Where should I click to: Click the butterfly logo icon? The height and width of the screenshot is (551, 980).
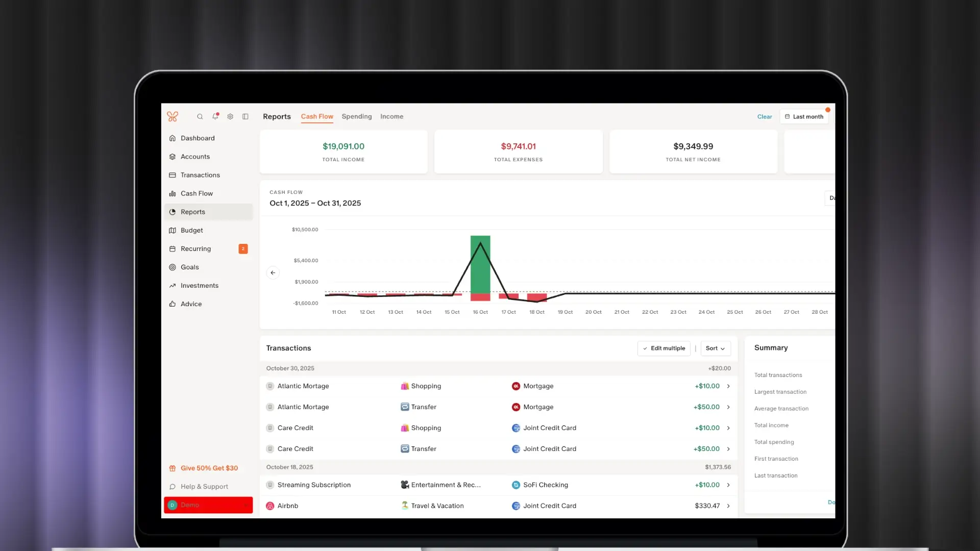(x=173, y=117)
